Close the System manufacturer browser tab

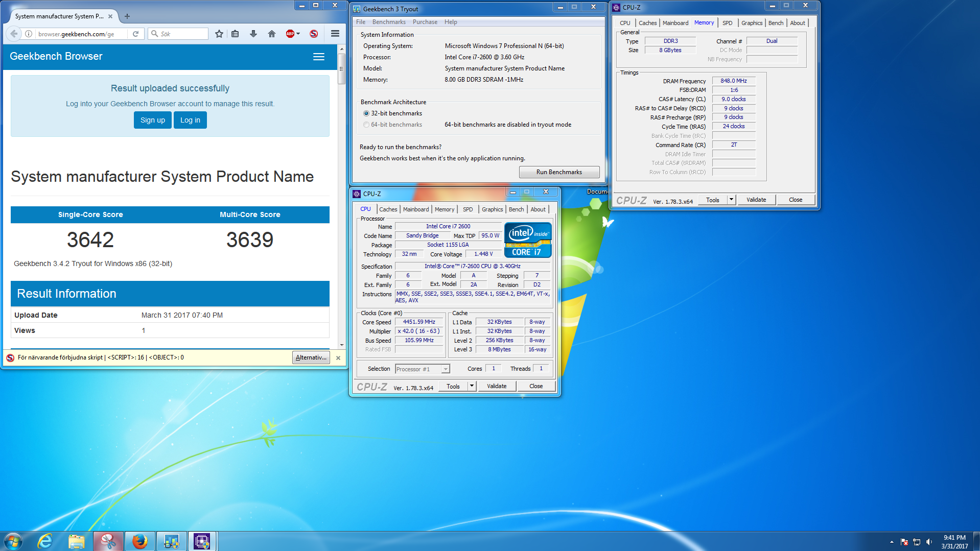click(110, 16)
